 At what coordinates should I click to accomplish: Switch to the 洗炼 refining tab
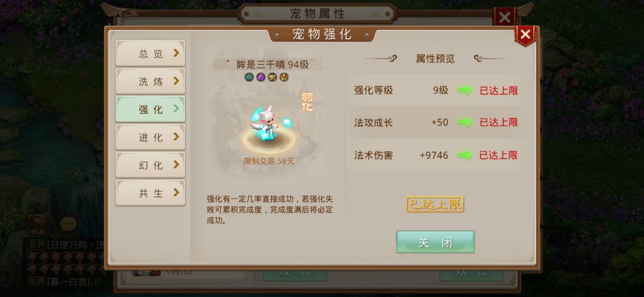[151, 81]
